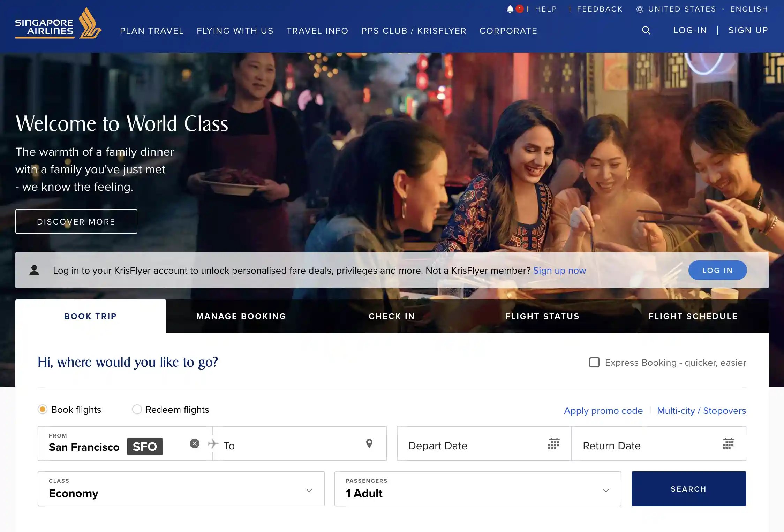The image size is (784, 532).
Task: Select the Redeem flights radio button
Action: (137, 409)
